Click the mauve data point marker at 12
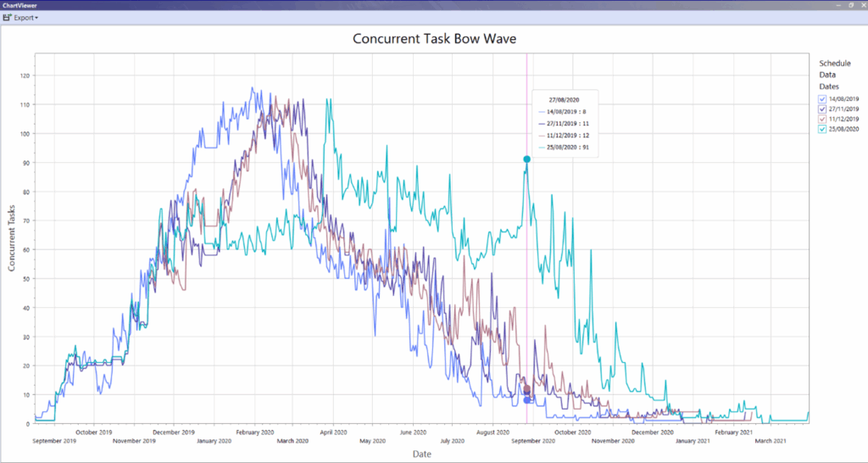 [x=526, y=388]
